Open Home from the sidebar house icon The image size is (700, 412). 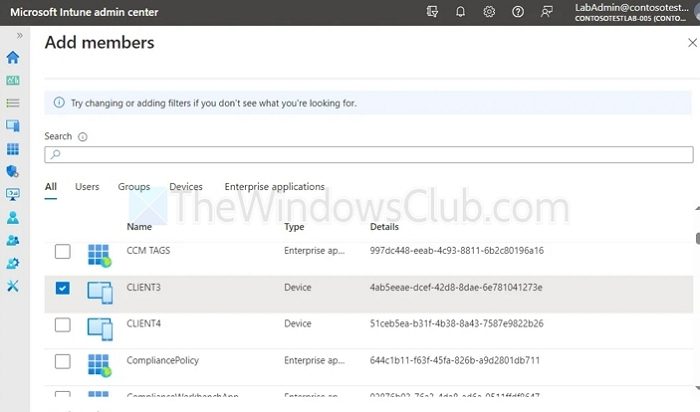[x=13, y=57]
